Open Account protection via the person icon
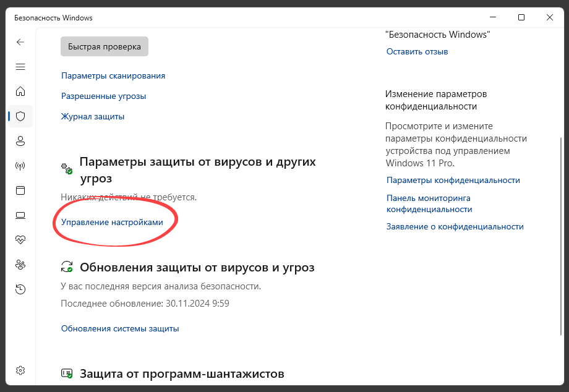This screenshot has height=392, width=569. point(20,141)
